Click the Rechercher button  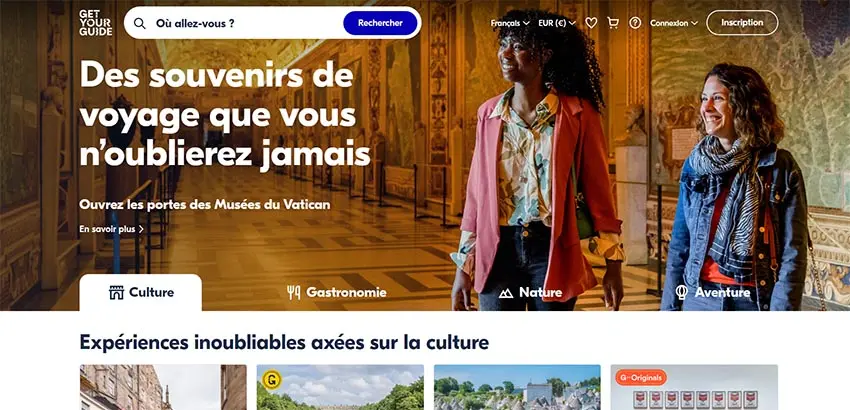[380, 23]
